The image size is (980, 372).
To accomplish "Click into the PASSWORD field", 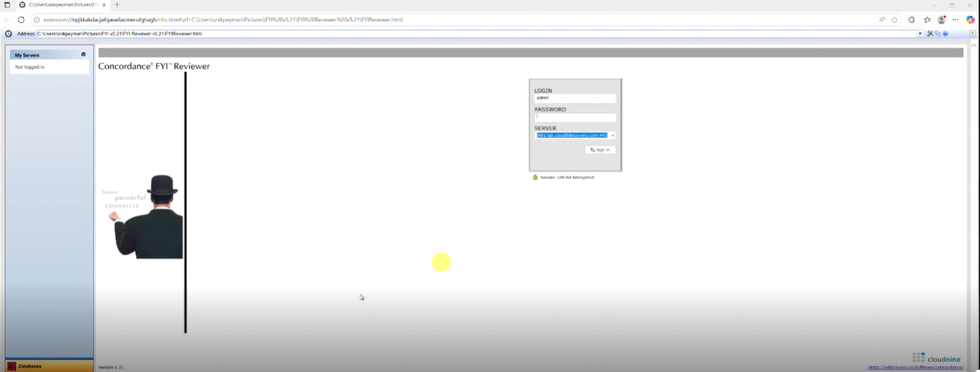I will point(575,117).
